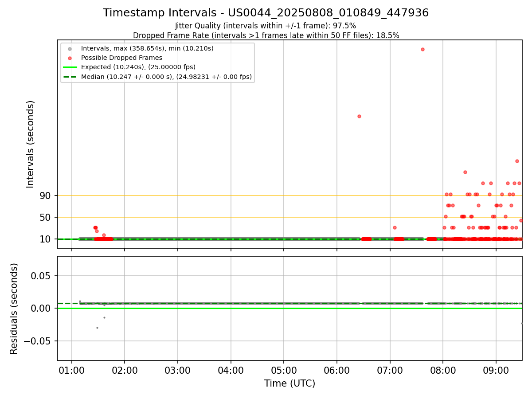The width and height of the screenshot is (532, 399).
Task: Click the residuals tick label '0.00'
Action: tap(41, 308)
